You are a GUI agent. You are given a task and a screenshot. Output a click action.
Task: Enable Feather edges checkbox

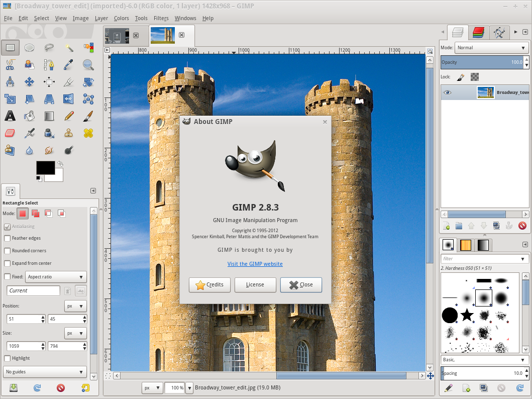pyautogui.click(x=7, y=238)
